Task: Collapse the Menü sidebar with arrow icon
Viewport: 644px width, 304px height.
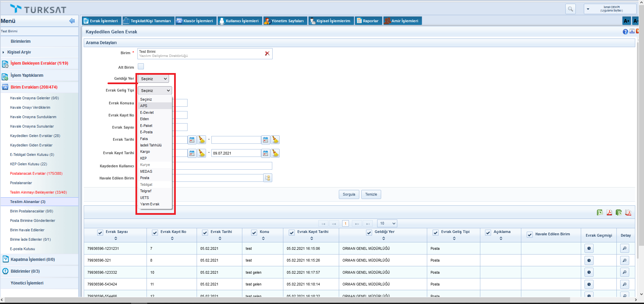Action: click(72, 21)
